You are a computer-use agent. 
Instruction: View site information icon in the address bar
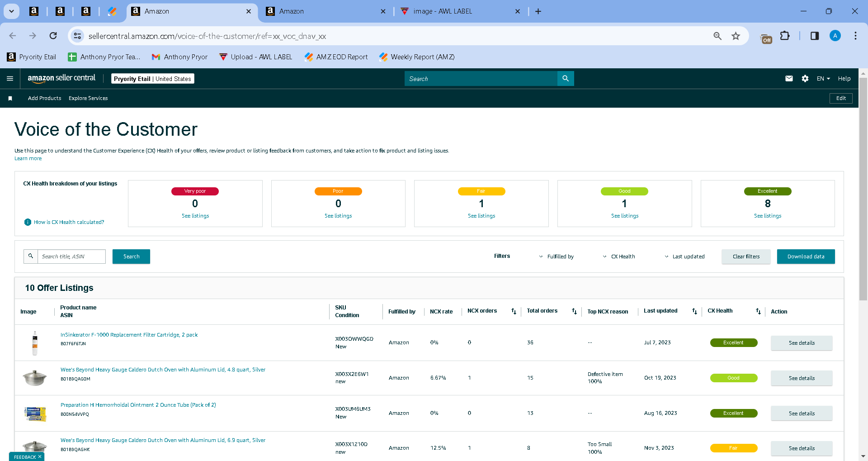(78, 36)
